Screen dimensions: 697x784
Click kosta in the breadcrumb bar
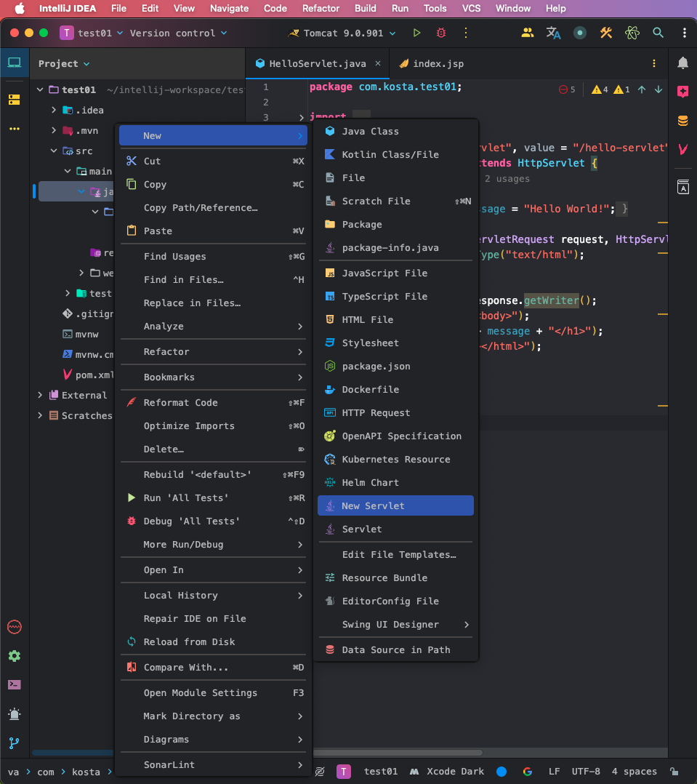(86, 772)
